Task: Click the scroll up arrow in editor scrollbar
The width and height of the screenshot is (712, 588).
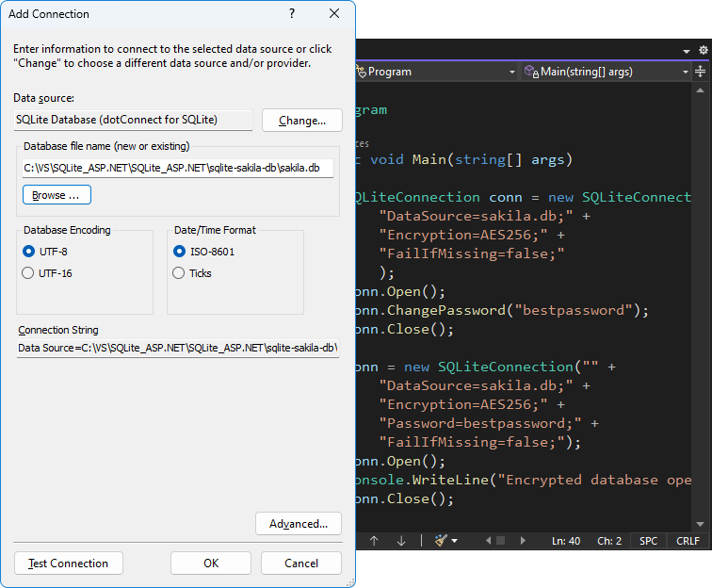Action: pos(700,90)
